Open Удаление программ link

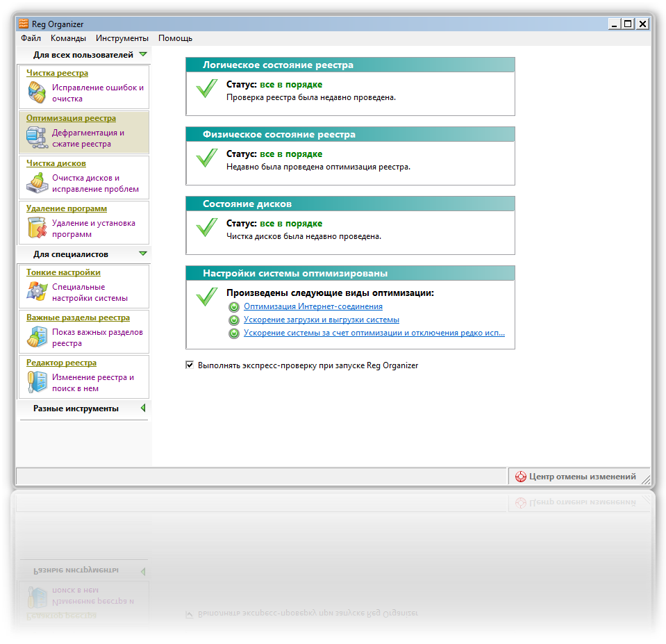[x=67, y=208]
